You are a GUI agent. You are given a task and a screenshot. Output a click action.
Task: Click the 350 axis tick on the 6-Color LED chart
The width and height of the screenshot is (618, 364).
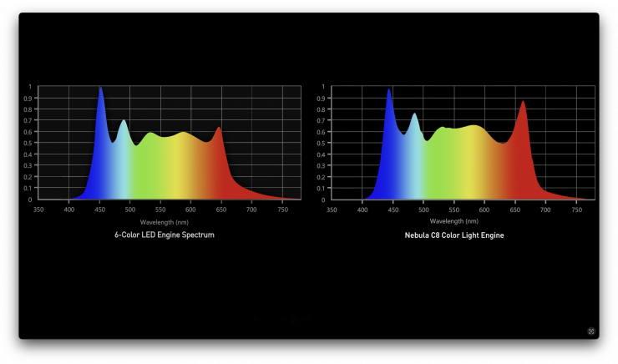click(38, 210)
